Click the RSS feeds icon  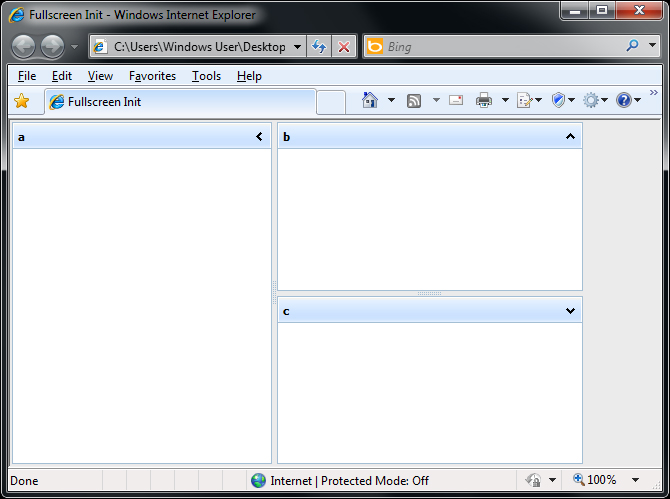[x=414, y=101]
